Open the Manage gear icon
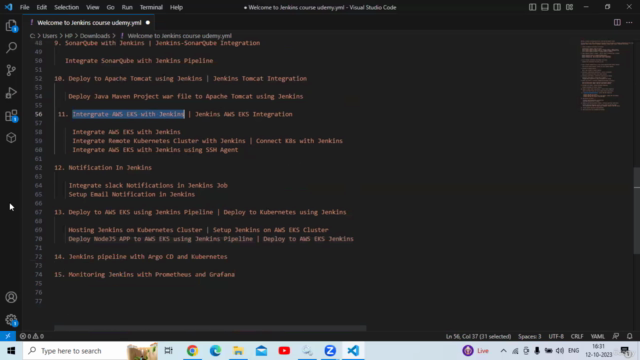 pos(11,320)
